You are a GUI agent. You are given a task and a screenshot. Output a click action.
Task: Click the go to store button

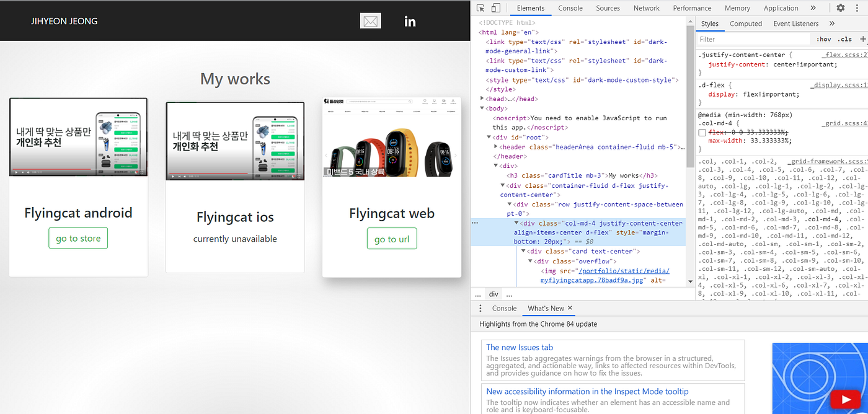tap(78, 239)
